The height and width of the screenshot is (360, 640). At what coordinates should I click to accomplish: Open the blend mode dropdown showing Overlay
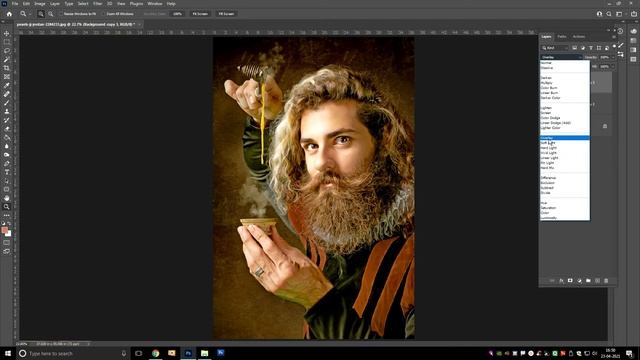[x=561, y=57]
